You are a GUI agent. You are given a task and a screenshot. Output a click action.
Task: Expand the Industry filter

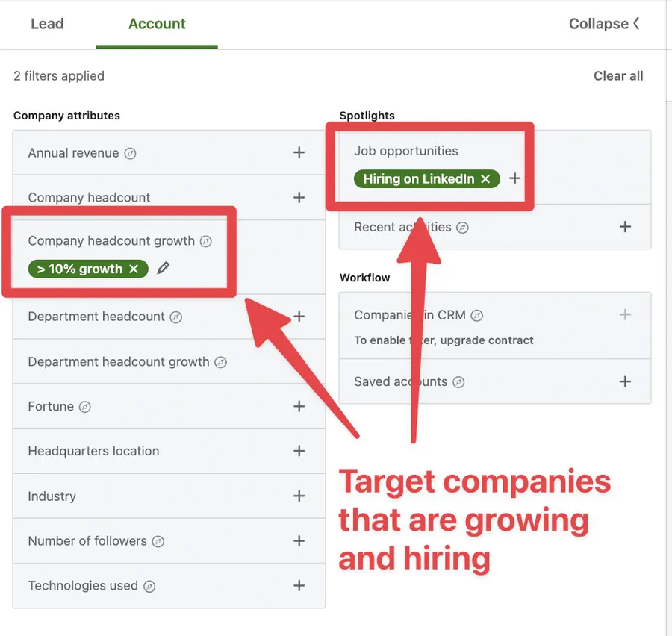coord(299,496)
